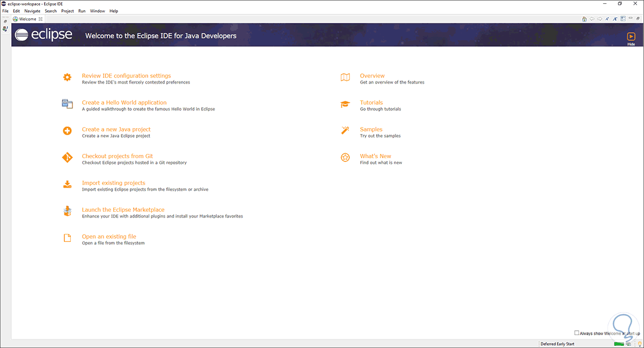Click the Deferred Early Start status text

pos(558,344)
